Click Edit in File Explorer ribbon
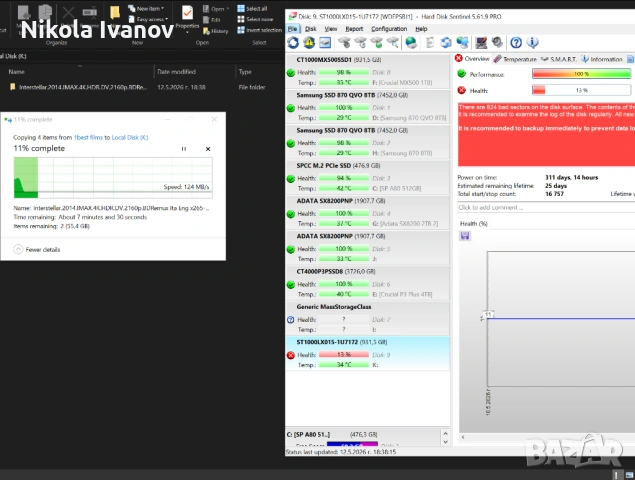 click(212, 20)
